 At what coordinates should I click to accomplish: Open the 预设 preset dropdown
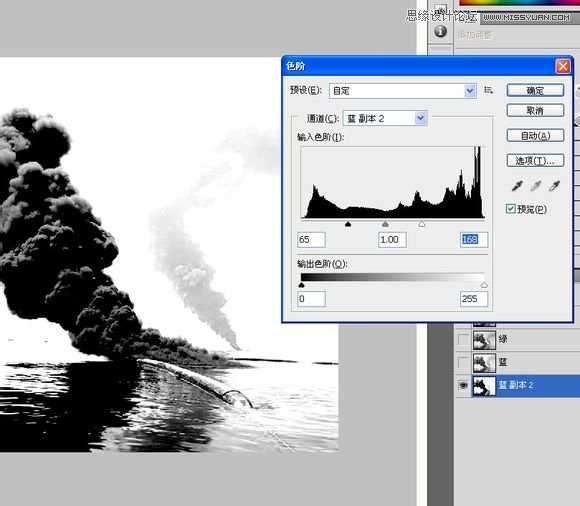pos(402,91)
